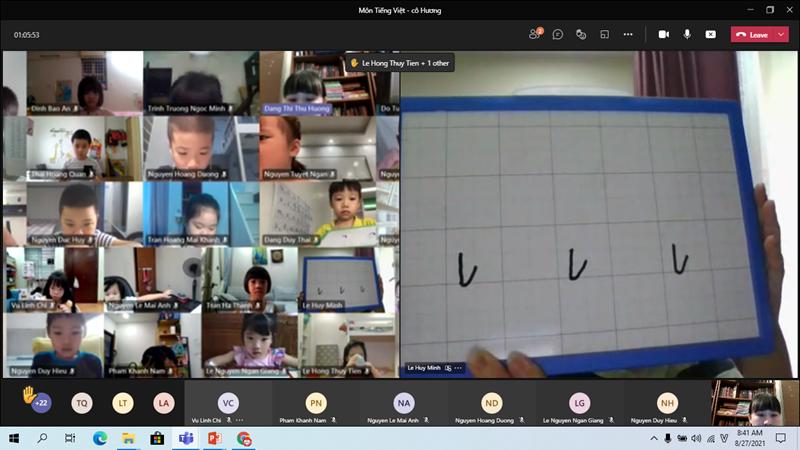Open the Windows notification center
Image resolution: width=800 pixels, height=450 pixels.
[x=781, y=438]
